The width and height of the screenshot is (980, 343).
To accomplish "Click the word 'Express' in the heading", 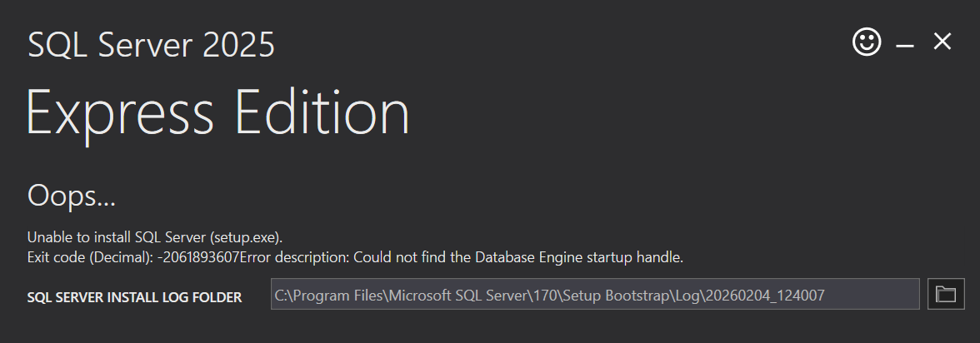I will click(117, 112).
